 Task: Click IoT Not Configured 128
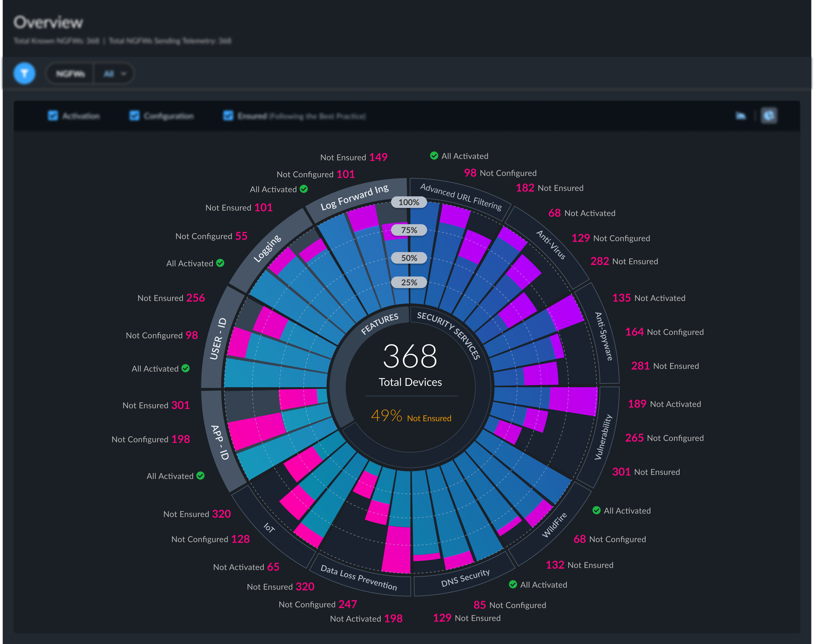[210, 539]
